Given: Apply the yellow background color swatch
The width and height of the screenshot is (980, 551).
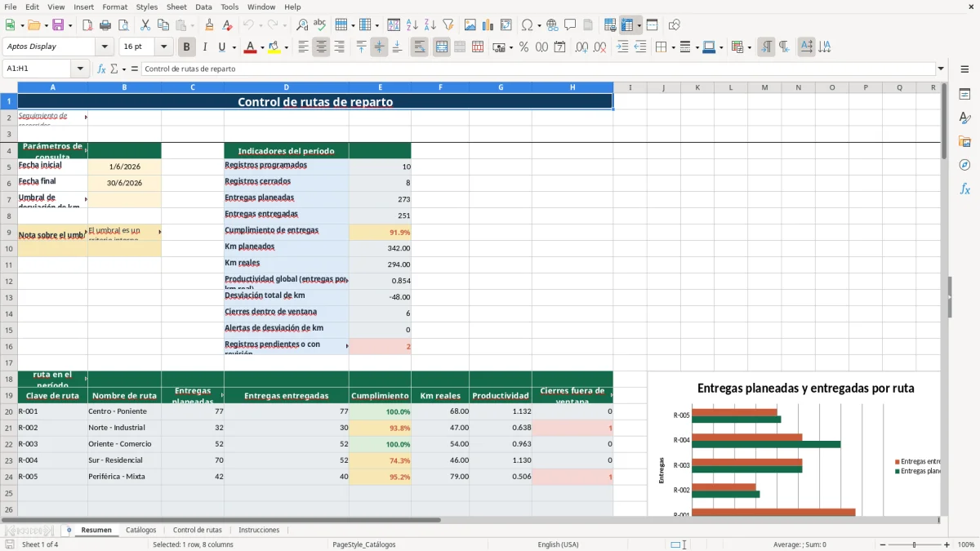Looking at the screenshot, I should (274, 47).
